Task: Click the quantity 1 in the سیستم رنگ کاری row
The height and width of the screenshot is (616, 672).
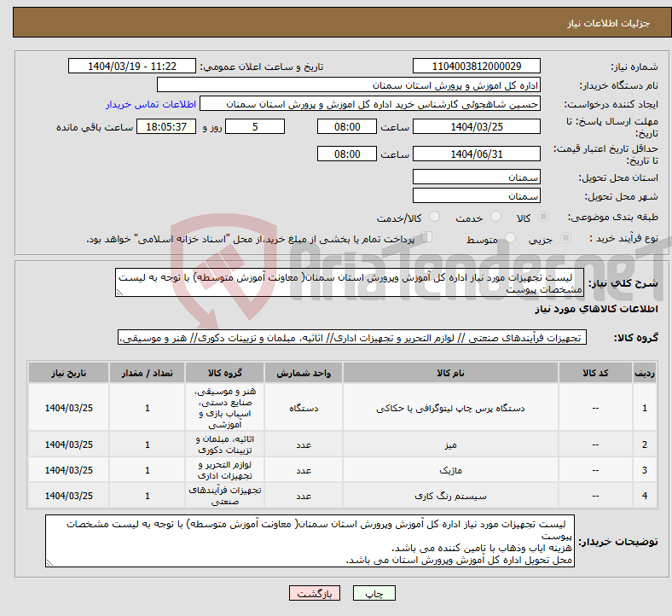Action: click(147, 496)
